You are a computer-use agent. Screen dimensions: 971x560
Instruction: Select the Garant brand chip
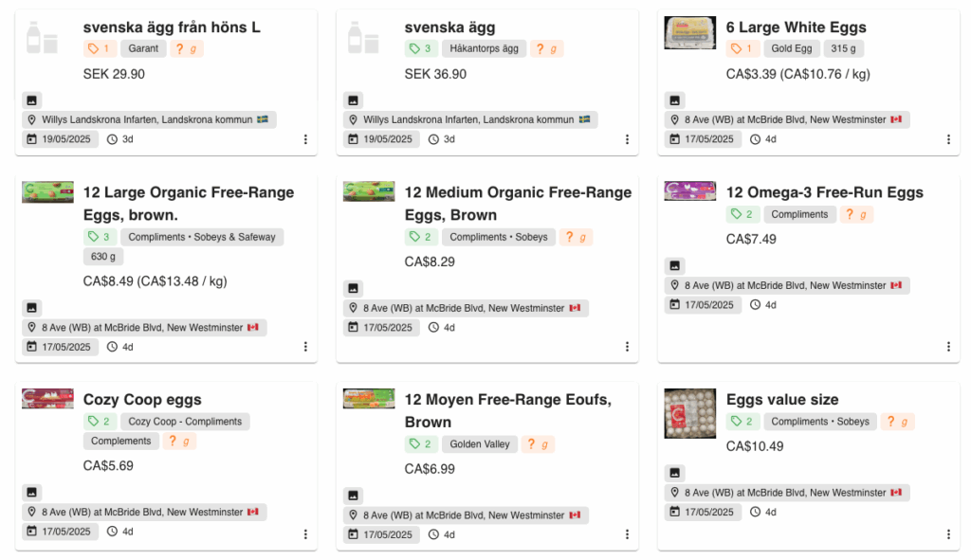coord(143,48)
